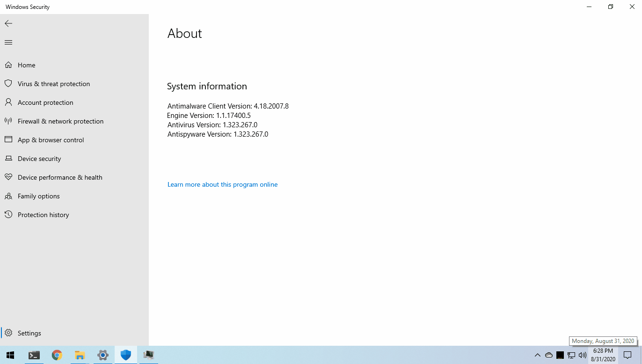642x364 pixels.
Task: Click the green-lined black tray icon
Action: [560, 355]
